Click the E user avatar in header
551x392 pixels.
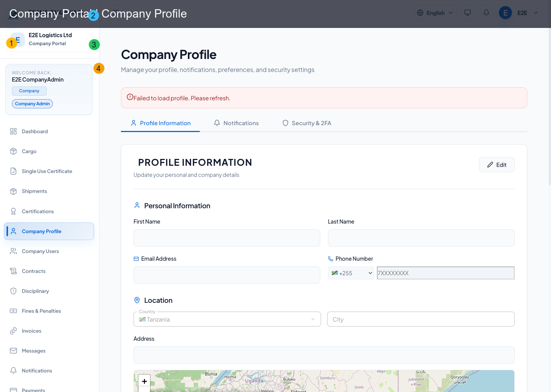coord(505,13)
